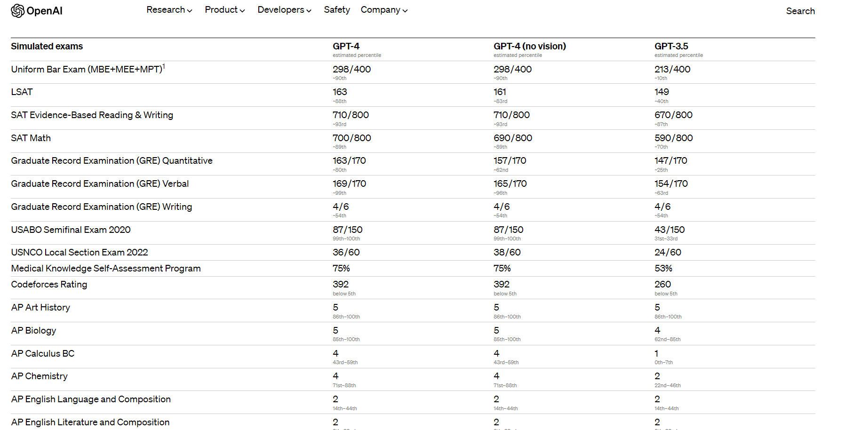Select the GPT-4 GRE Quantitative score 163/170
The height and width of the screenshot is (430, 868).
click(x=349, y=160)
